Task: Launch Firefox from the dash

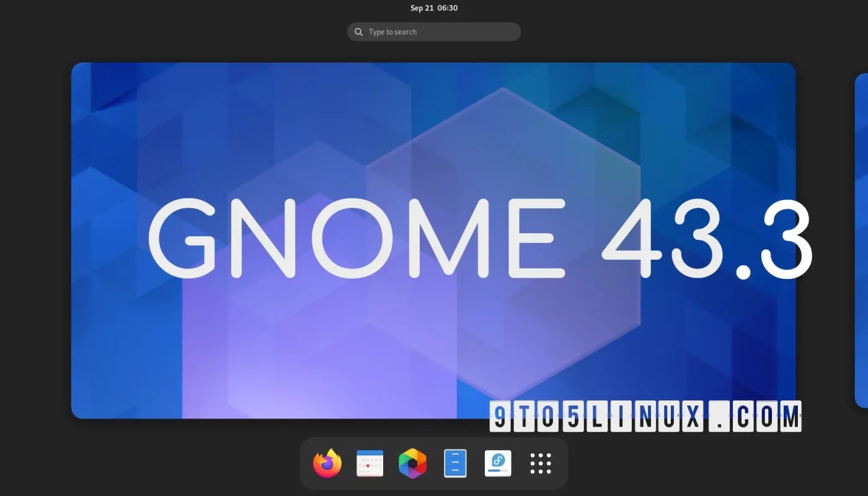Action: click(x=327, y=463)
